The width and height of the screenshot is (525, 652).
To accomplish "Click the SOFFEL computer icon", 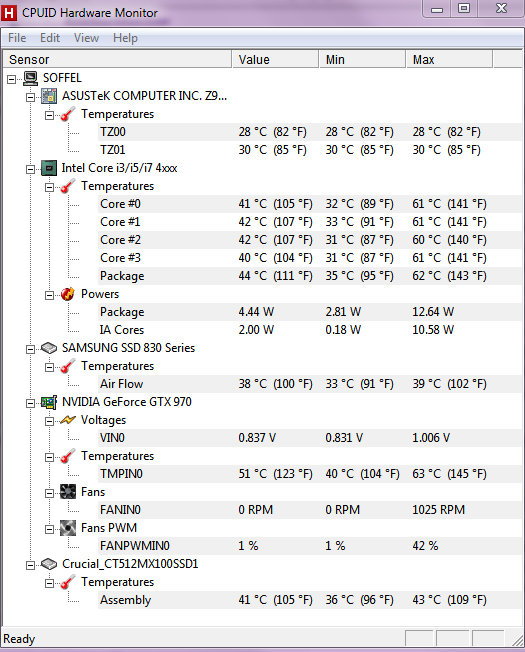I will point(30,78).
